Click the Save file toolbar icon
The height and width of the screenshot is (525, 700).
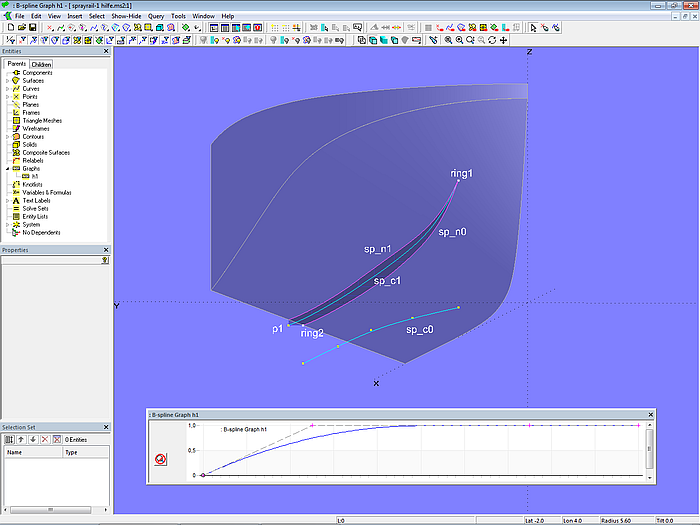point(32,28)
